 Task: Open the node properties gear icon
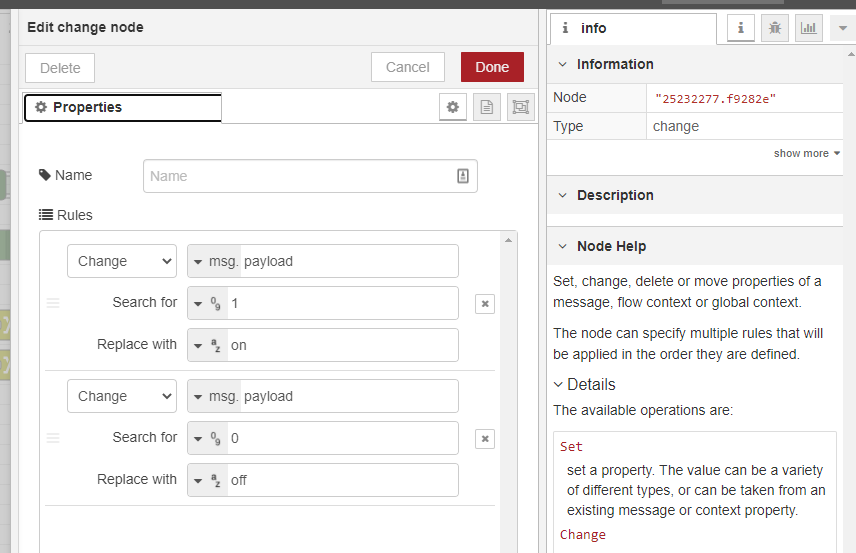click(453, 106)
